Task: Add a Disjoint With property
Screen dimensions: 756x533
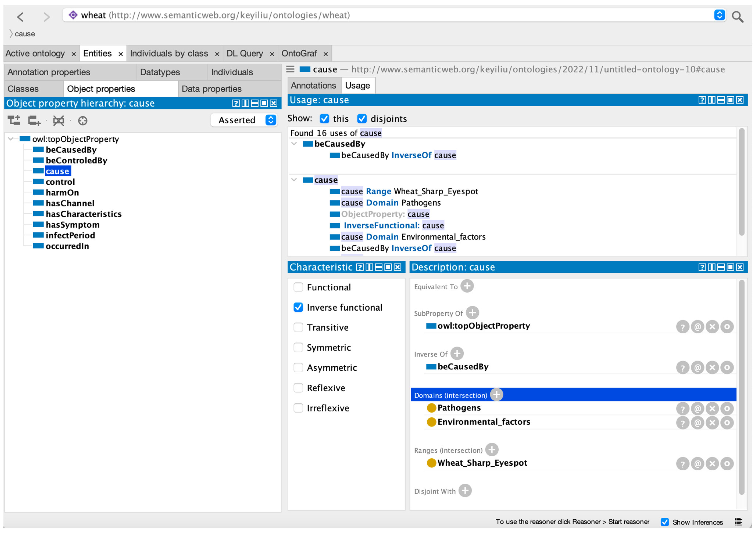Action: coord(465,491)
